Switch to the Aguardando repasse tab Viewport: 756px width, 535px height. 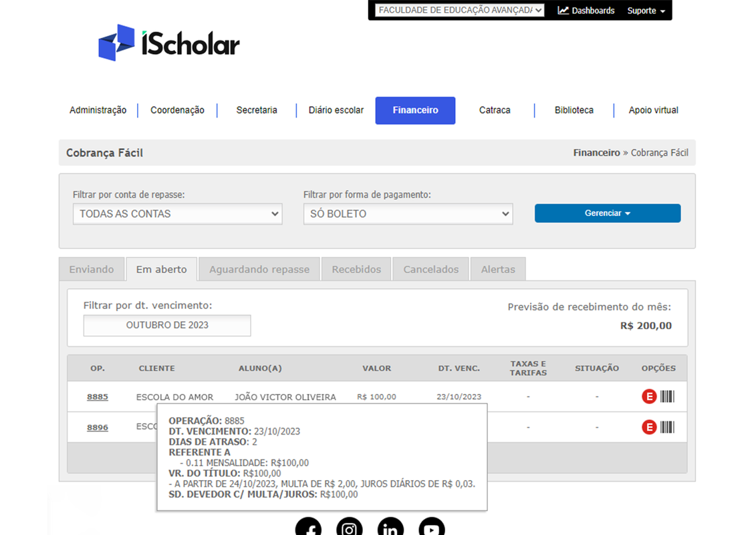point(259,270)
